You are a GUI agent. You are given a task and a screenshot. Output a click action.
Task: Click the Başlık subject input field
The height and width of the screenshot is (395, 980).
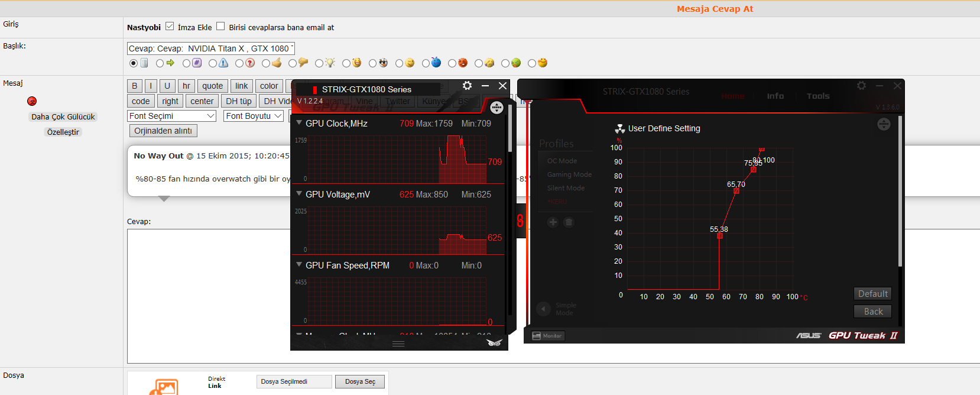click(211, 48)
